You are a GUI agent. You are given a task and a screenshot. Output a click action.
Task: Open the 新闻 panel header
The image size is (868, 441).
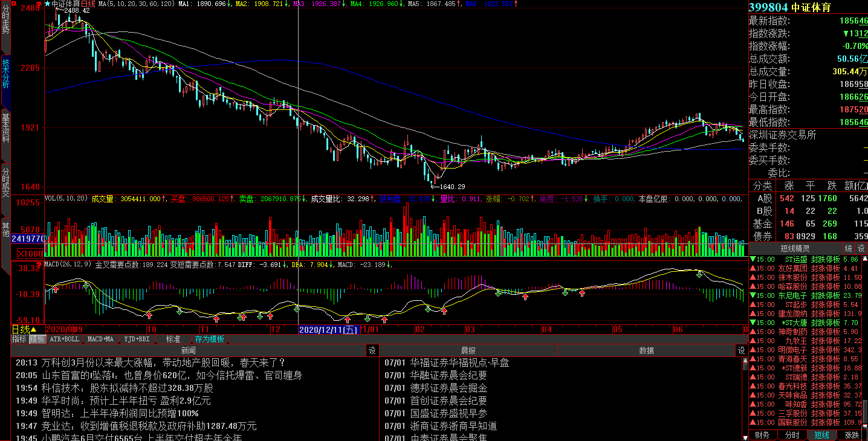click(x=189, y=350)
